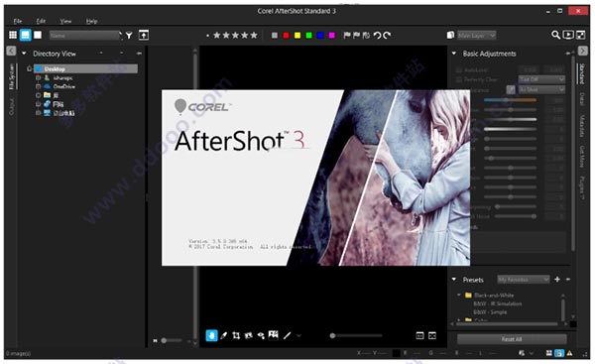Click the Name search field

(x=84, y=36)
